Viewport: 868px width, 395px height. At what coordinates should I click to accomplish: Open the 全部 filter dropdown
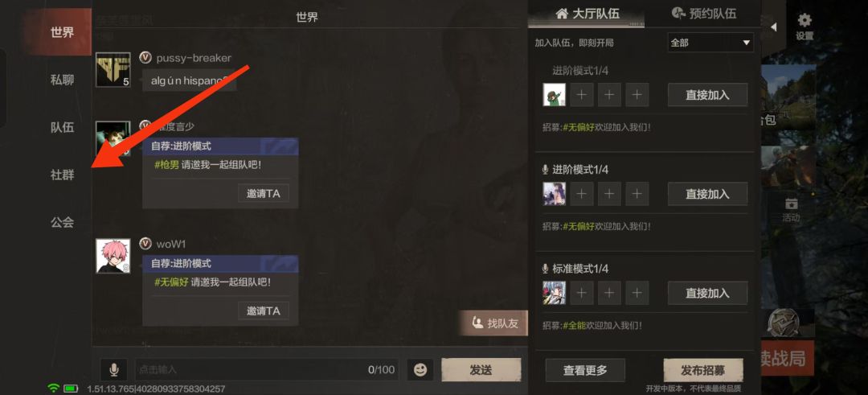pyautogui.click(x=710, y=43)
